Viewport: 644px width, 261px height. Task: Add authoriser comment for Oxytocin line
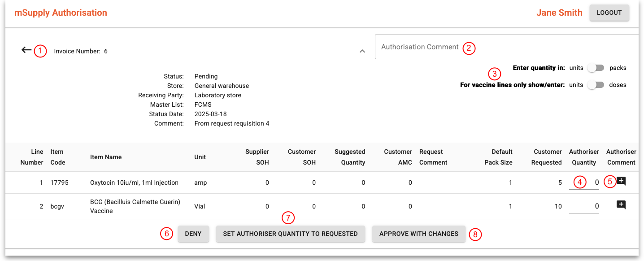621,181
